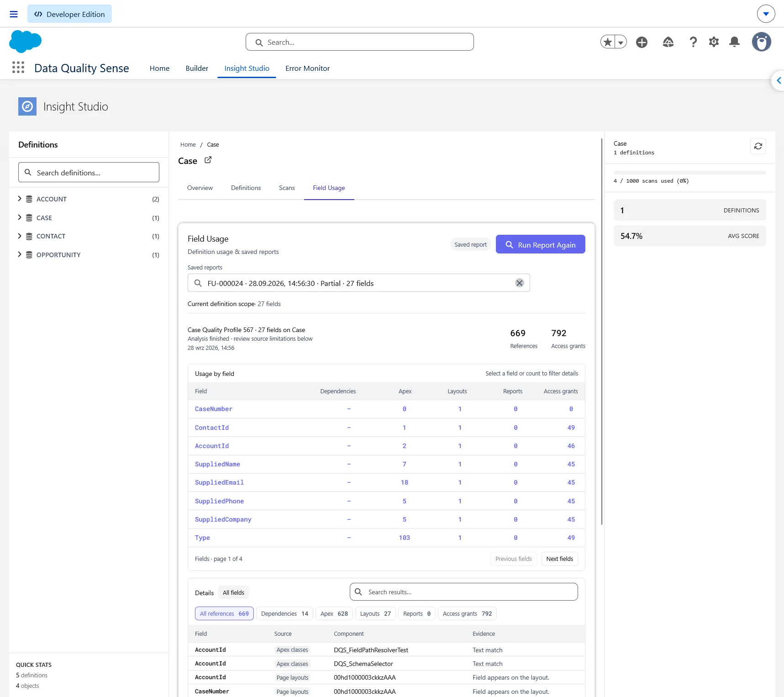Click the main panel vertical scrollbar
The width and height of the screenshot is (784, 697).
click(602, 331)
